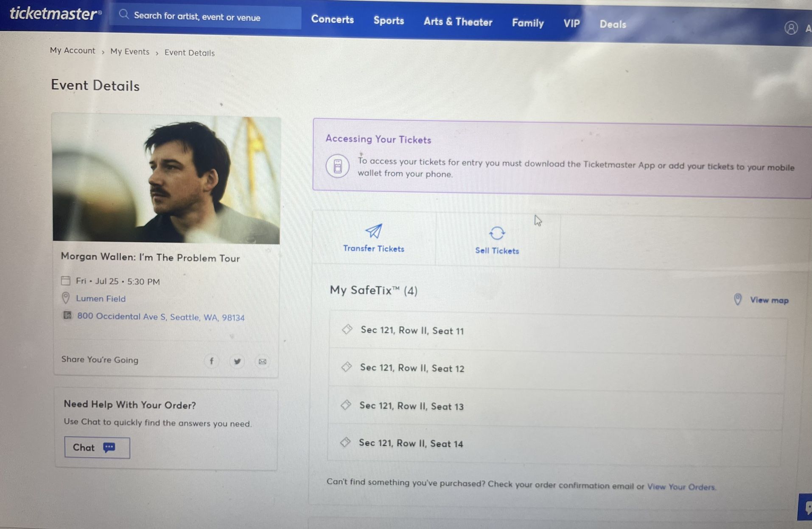
Task: Share event on Twitter
Action: pos(237,361)
